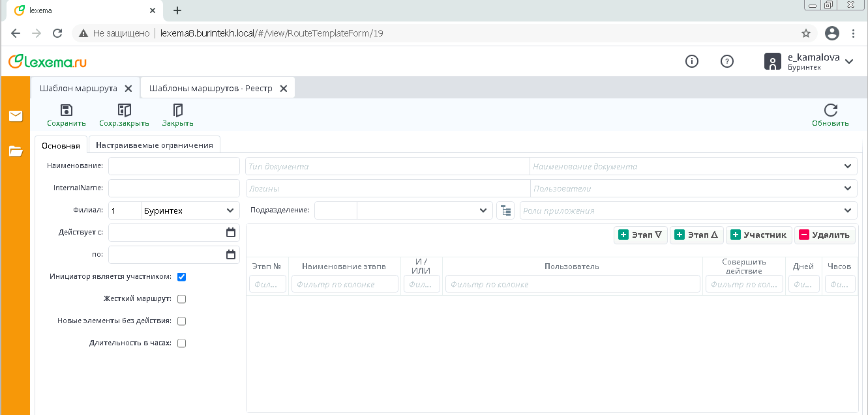Open the Наименование документа dropdown
The image size is (868, 415).
point(847,166)
